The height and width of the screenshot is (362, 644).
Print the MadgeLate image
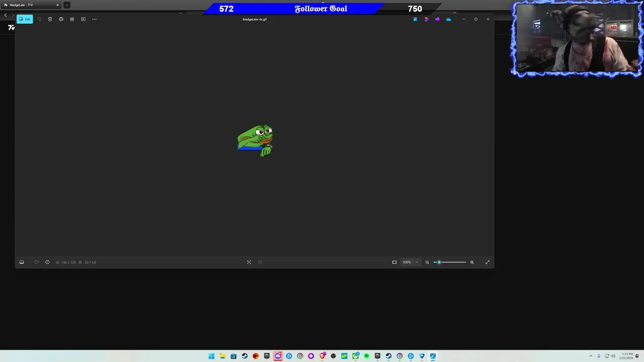[x=61, y=19]
